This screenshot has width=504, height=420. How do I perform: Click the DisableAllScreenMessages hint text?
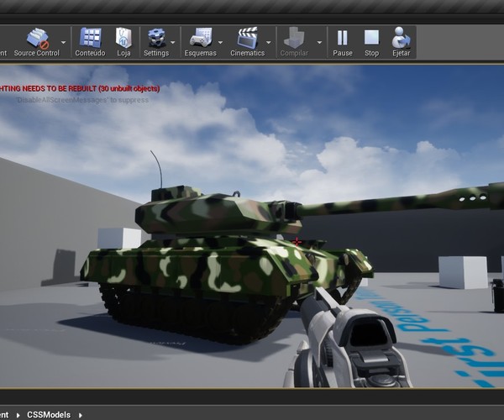click(82, 100)
